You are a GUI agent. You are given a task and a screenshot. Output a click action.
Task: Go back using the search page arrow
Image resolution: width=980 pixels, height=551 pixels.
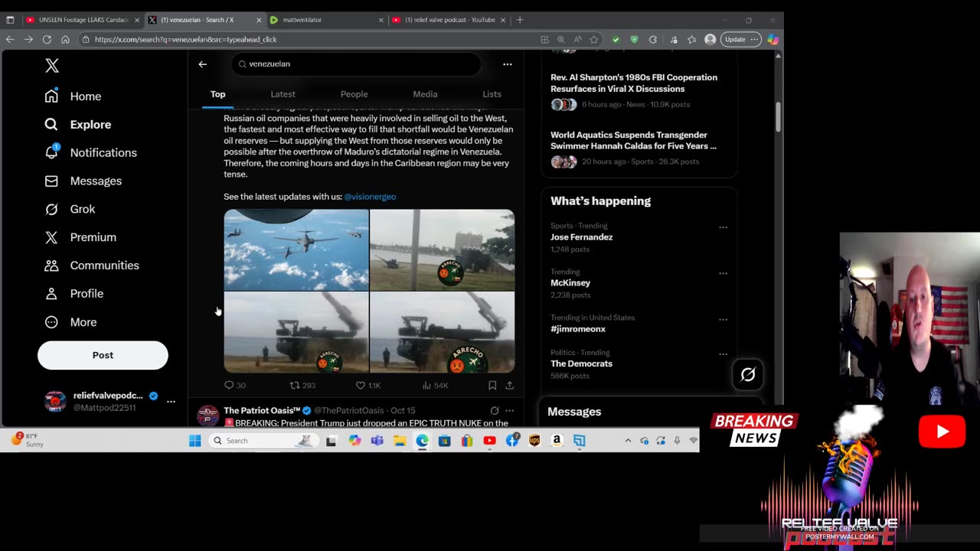click(203, 64)
